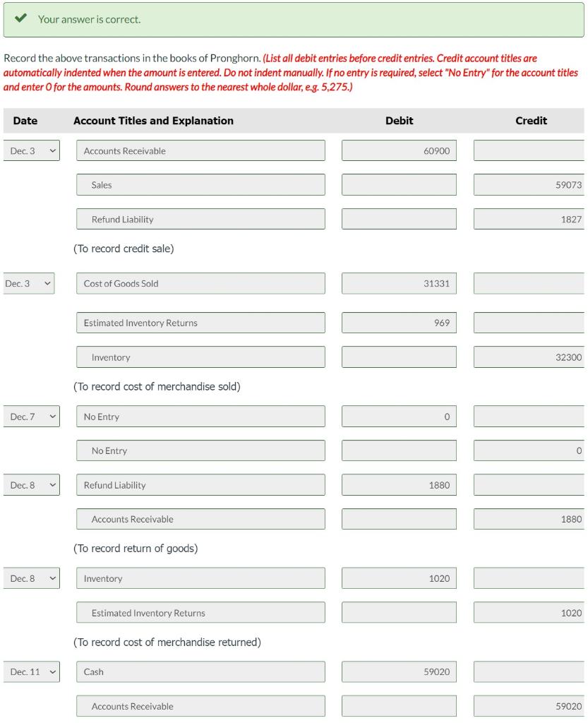Click the Sales account title field
This screenshot has width=588, height=723.
200,184
